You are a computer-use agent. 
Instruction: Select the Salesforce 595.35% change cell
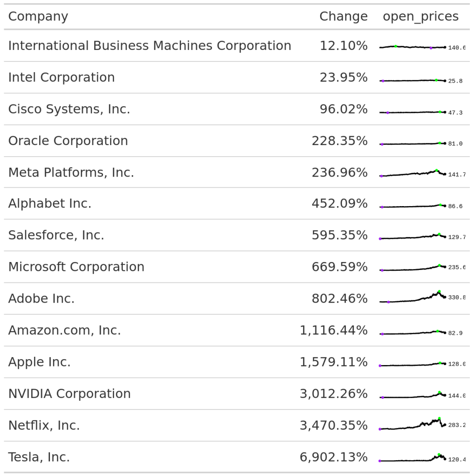pyautogui.click(x=340, y=236)
